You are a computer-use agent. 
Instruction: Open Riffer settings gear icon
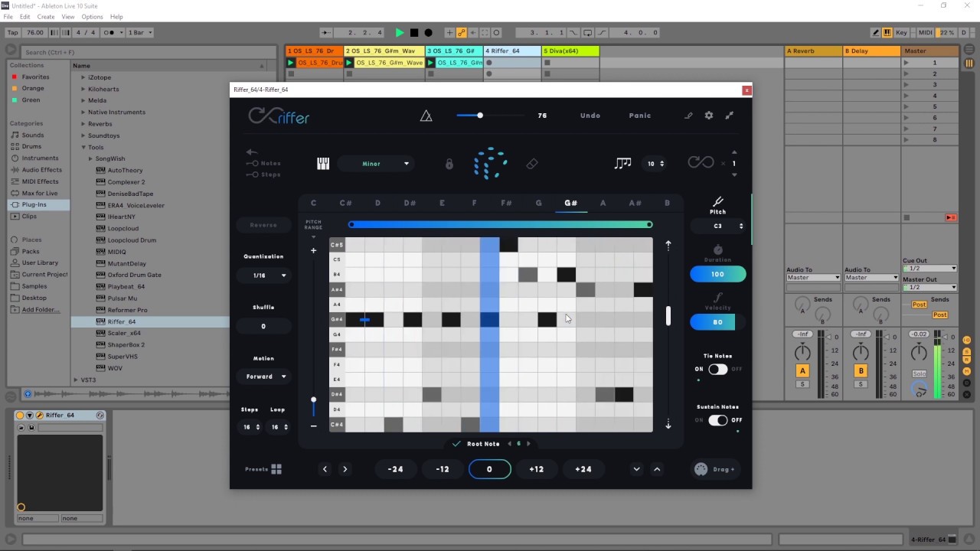(709, 116)
